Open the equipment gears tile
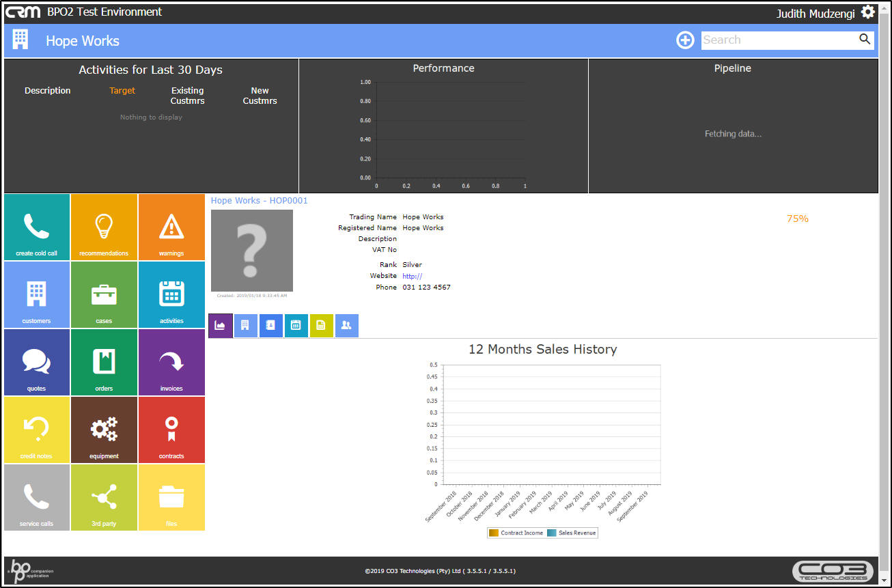This screenshot has width=892, height=588. coord(104,430)
